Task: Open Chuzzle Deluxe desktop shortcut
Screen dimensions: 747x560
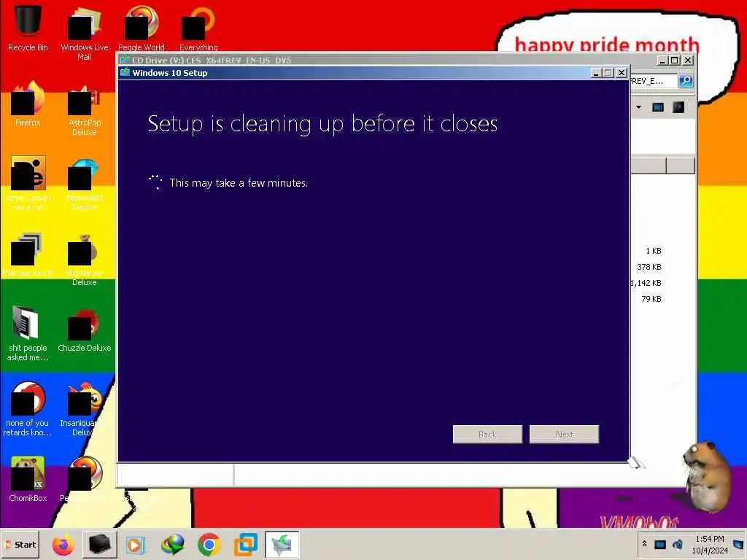Action: point(85,330)
